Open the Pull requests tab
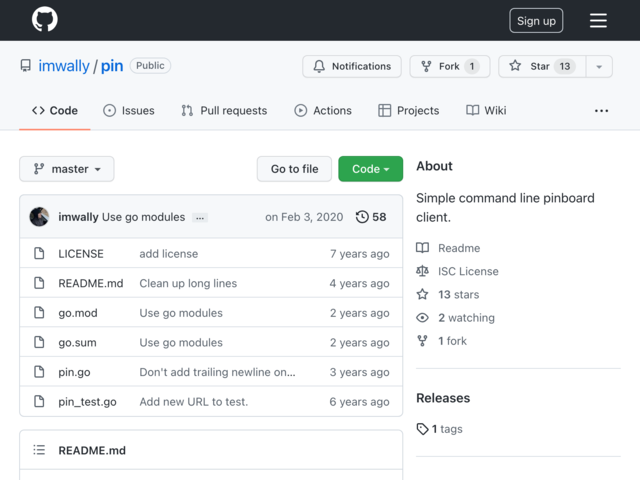The width and height of the screenshot is (640, 480). pos(224,111)
